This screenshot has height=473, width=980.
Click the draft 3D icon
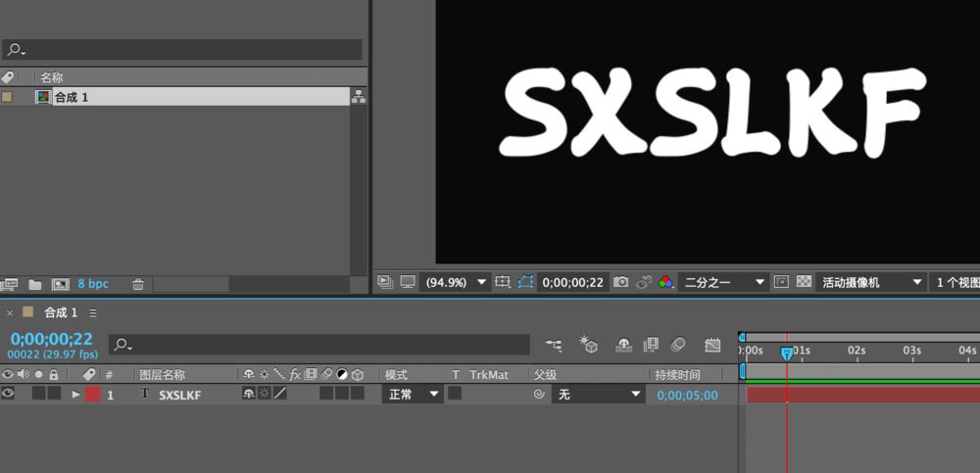click(x=589, y=345)
